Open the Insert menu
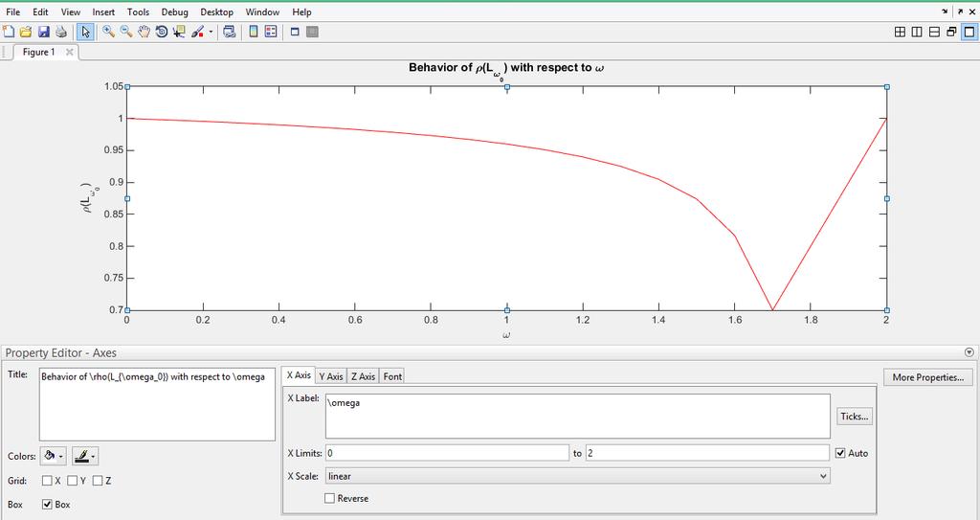Screen dimensions: 980x520 (x=103, y=11)
